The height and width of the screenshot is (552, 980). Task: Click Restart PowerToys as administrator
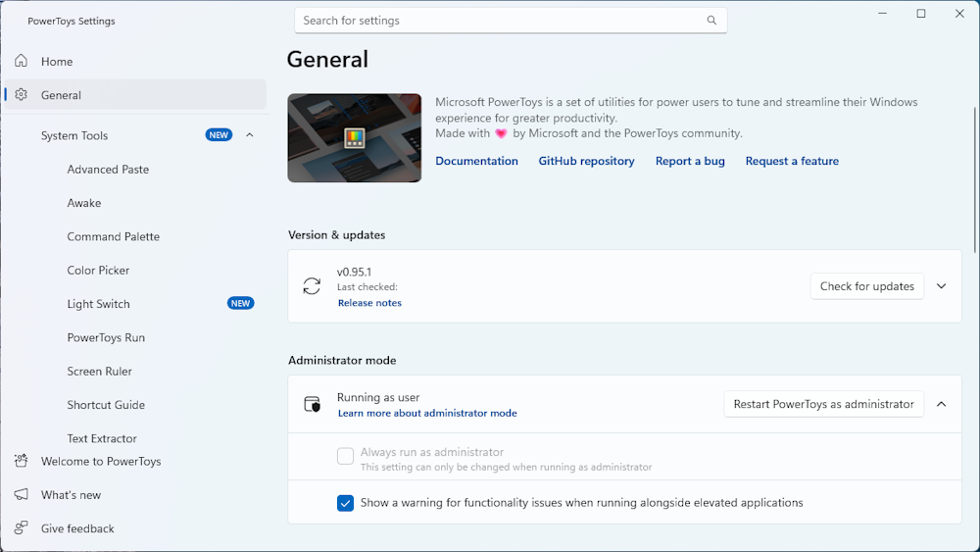pyautogui.click(x=823, y=404)
